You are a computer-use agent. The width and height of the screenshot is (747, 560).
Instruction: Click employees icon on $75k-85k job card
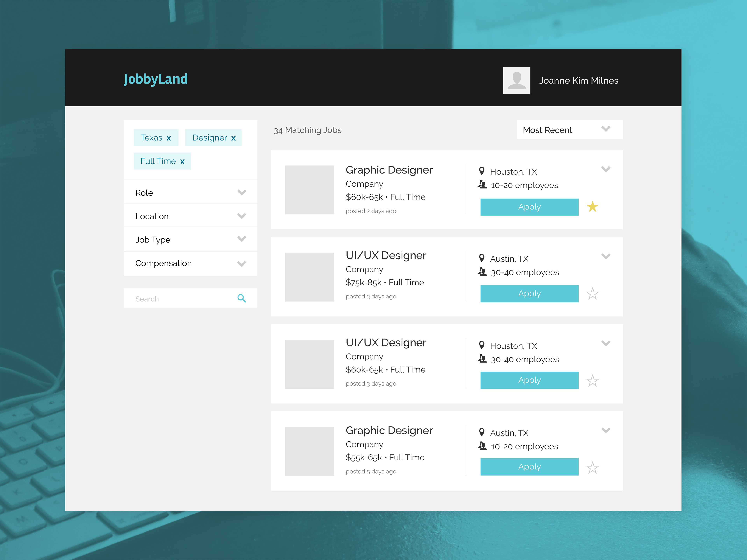point(482,272)
